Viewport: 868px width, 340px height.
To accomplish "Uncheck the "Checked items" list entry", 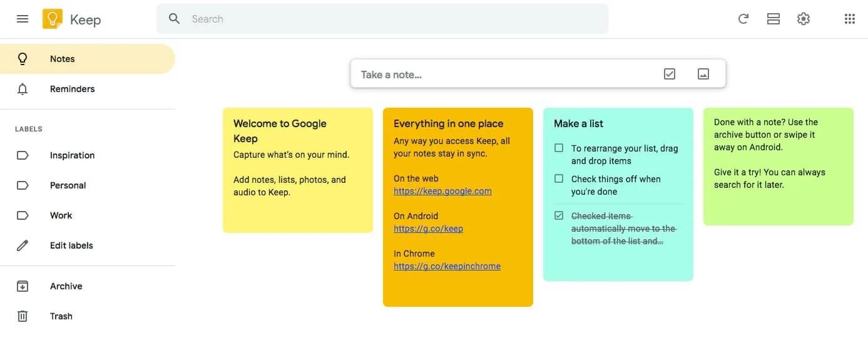I will (559, 216).
